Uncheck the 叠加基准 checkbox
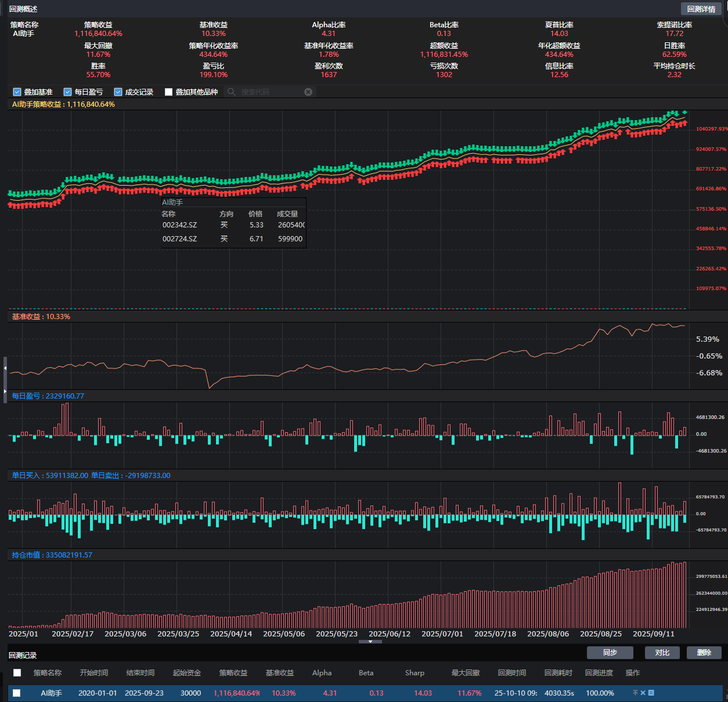This screenshot has width=728, height=702. point(17,92)
